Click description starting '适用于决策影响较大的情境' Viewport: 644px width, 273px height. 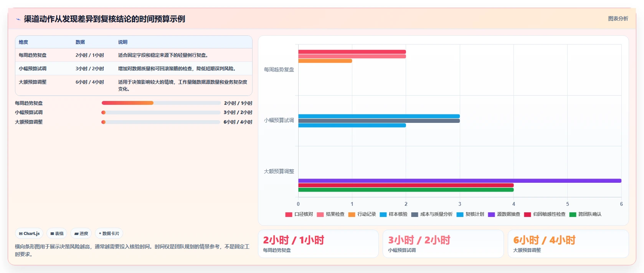[x=183, y=86]
